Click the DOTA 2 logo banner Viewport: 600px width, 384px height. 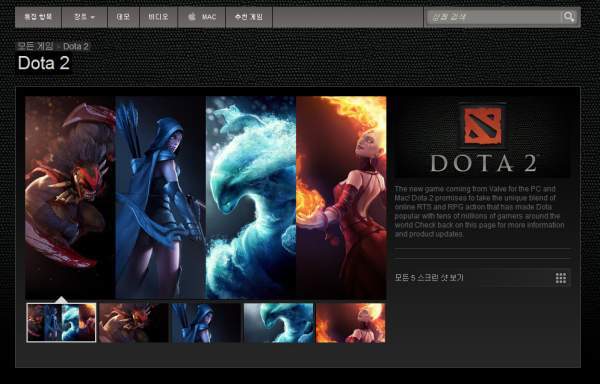pos(483,137)
